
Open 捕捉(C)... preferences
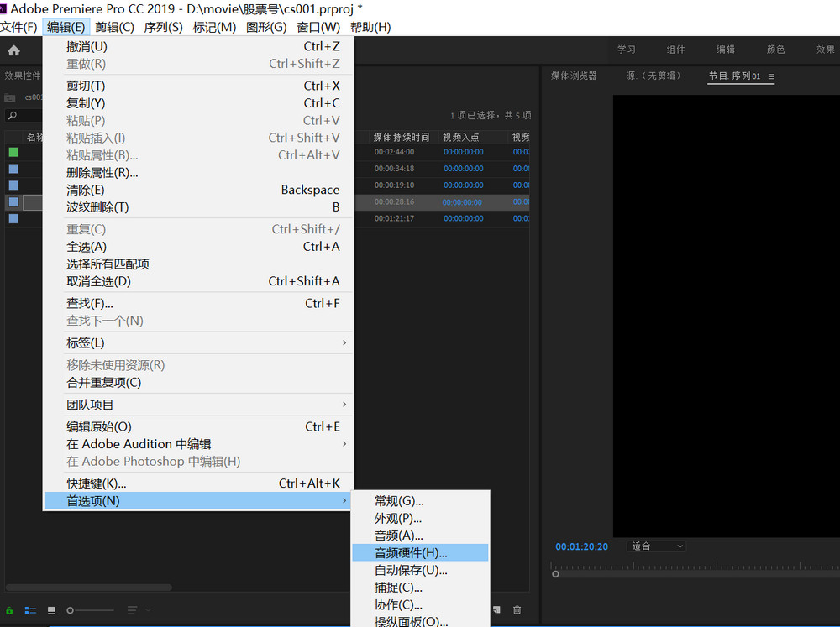tap(421, 588)
